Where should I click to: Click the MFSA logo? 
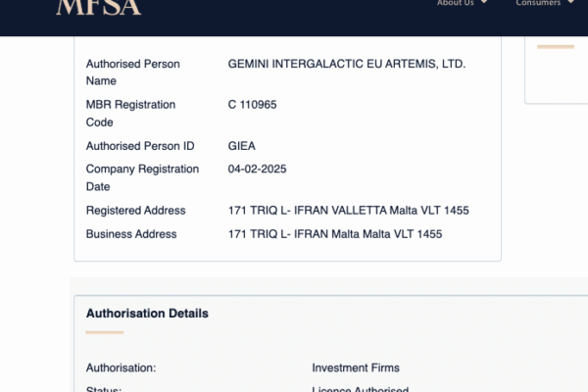coord(99,7)
